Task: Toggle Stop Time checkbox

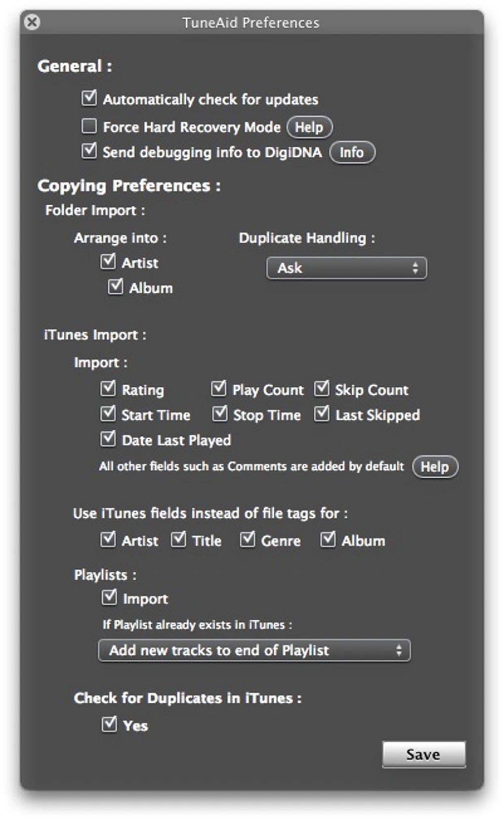Action: (220, 414)
